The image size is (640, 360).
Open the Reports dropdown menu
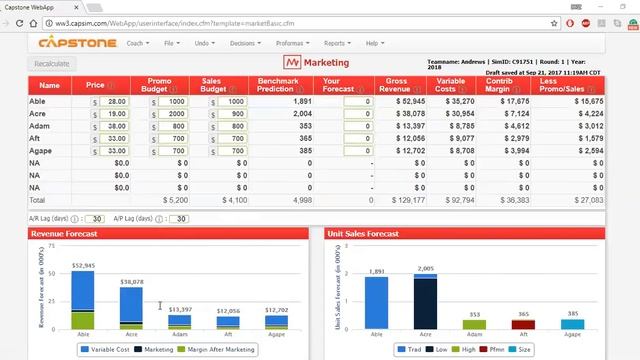pyautogui.click(x=337, y=43)
